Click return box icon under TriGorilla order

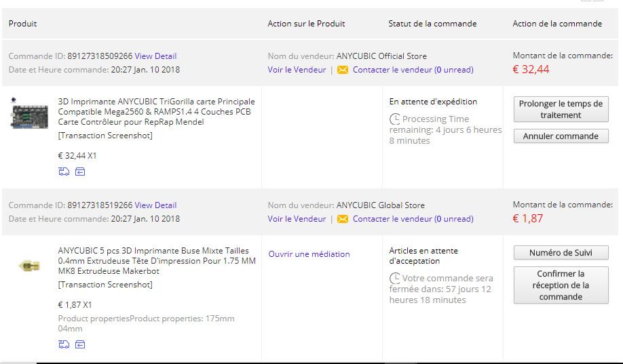[x=80, y=171]
